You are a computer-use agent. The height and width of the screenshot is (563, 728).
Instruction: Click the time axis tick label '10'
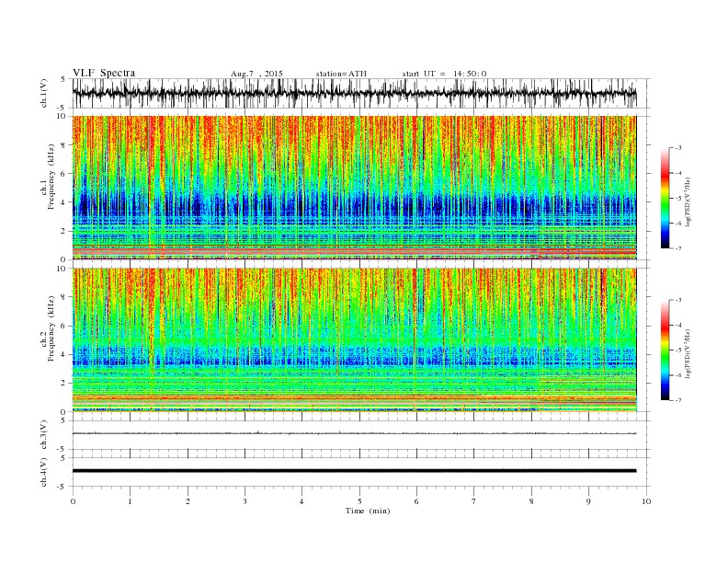coord(646,501)
